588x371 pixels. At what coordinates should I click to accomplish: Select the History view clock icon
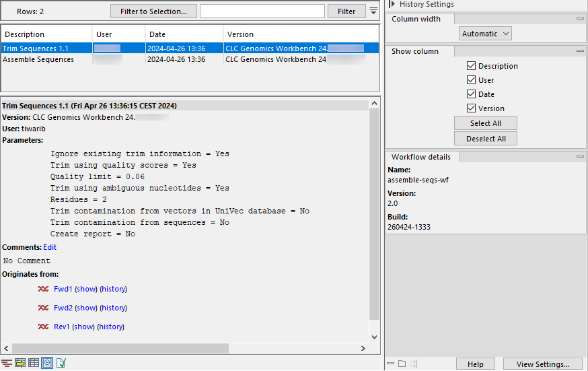click(47, 364)
